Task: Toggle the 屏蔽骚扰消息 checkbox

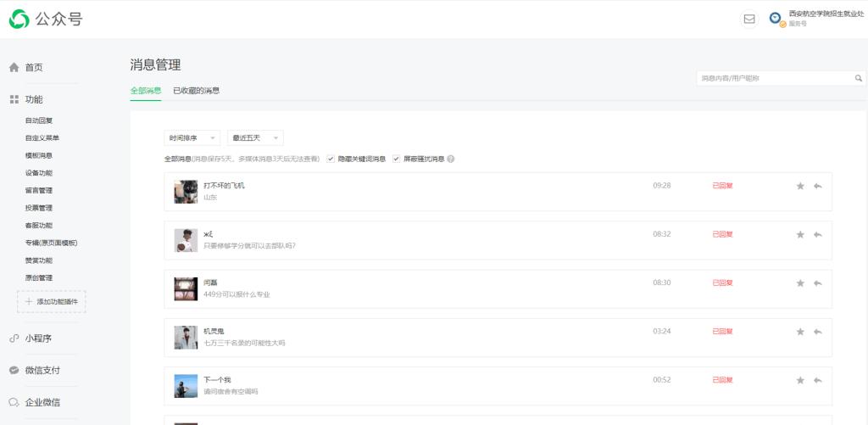Action: (x=396, y=159)
